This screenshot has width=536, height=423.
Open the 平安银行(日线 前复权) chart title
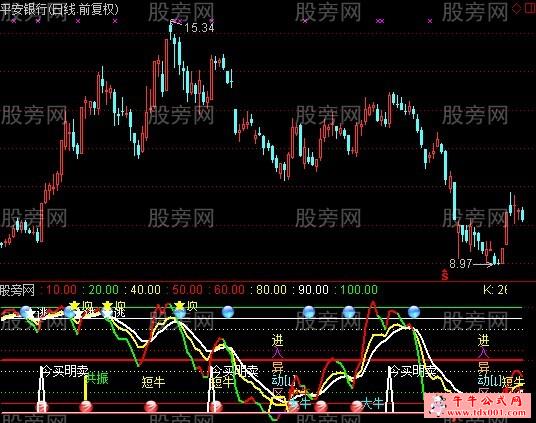pyautogui.click(x=59, y=9)
